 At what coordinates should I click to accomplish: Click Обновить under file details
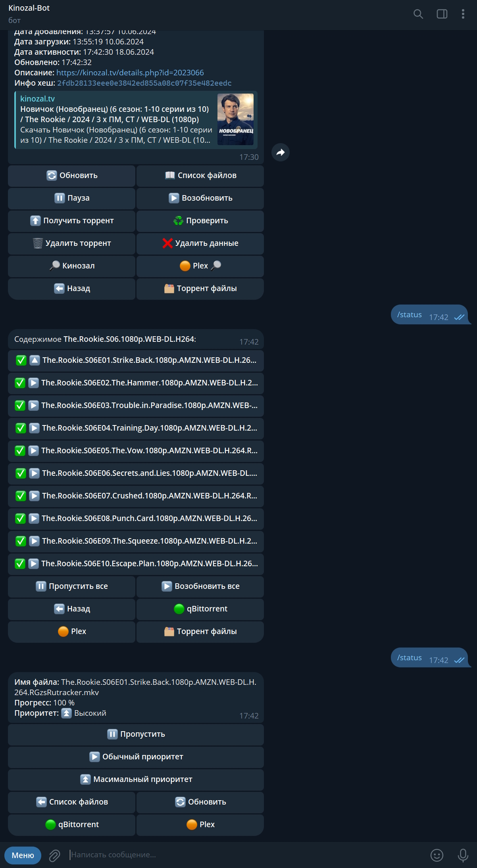pyautogui.click(x=200, y=802)
